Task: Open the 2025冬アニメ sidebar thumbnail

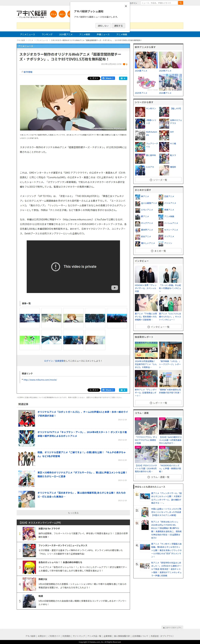Action: pos(146,82)
